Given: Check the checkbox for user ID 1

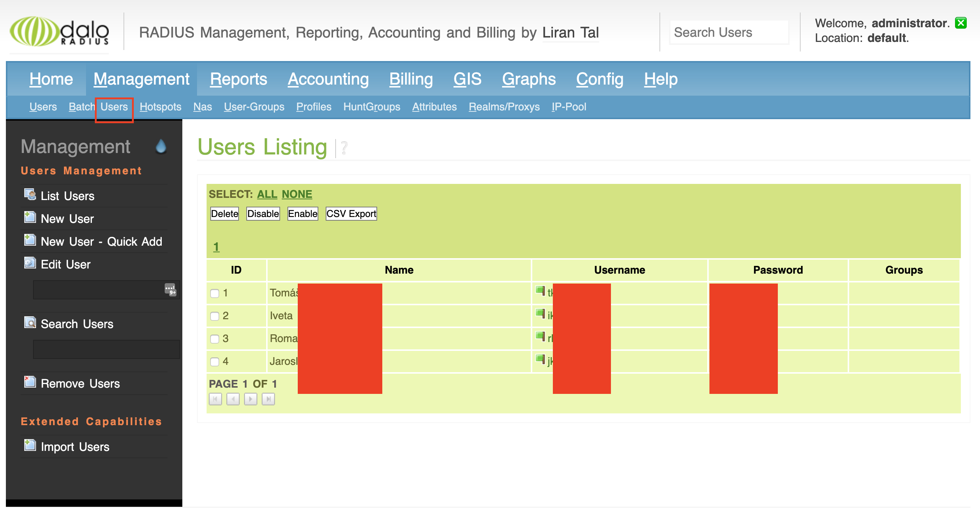Looking at the screenshot, I should [215, 293].
